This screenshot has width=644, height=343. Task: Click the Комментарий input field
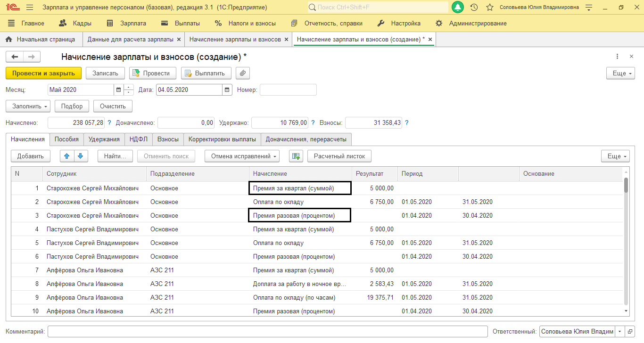coord(267,331)
